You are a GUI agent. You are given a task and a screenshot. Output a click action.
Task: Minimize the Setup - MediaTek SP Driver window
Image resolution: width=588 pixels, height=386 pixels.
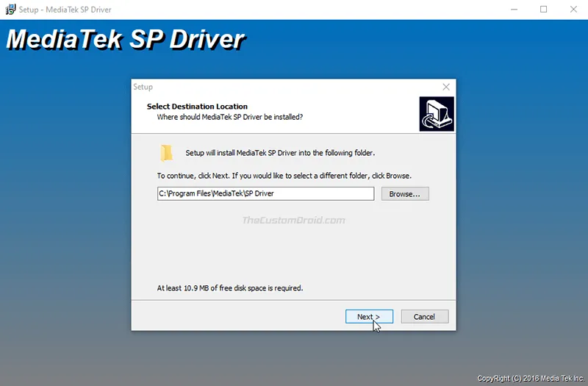click(x=514, y=10)
